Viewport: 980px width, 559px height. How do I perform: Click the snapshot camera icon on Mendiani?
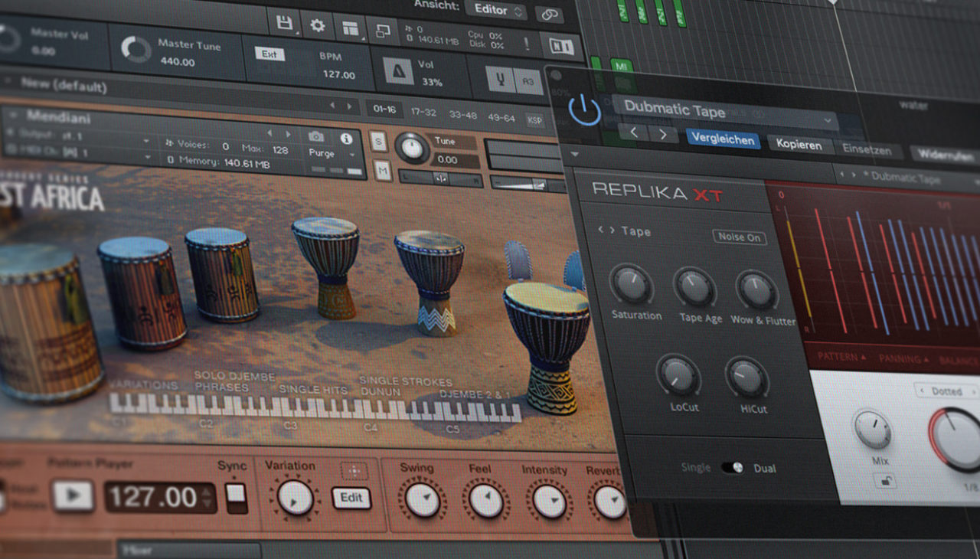coord(316,136)
